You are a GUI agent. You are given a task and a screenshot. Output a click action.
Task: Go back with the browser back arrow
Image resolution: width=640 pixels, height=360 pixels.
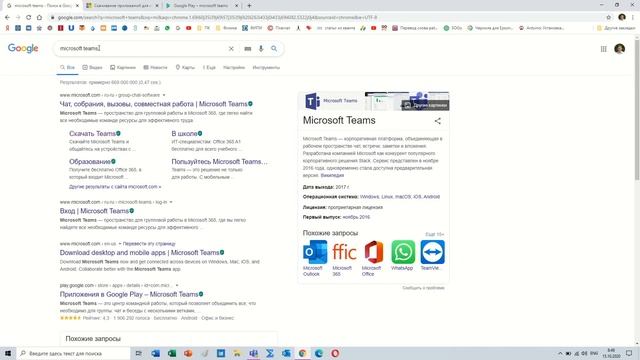(x=7, y=17)
